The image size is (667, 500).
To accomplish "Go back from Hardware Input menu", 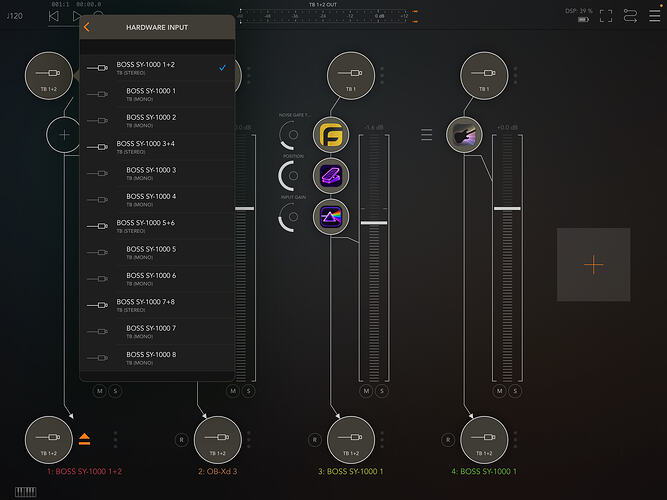I will (x=87, y=27).
